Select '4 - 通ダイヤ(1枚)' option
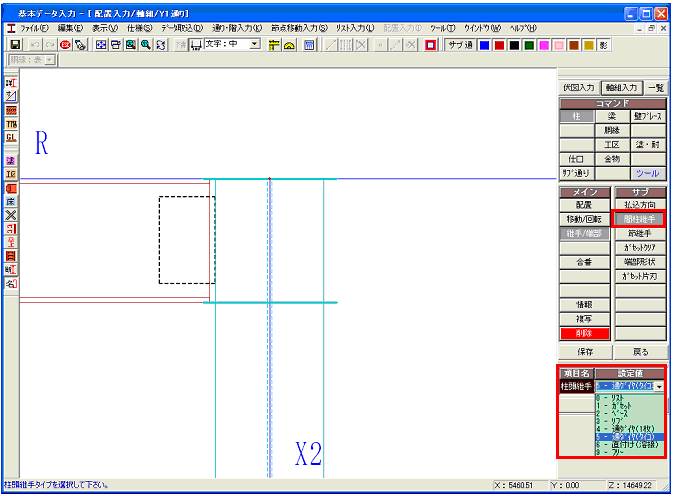Viewport: 673px width, 496px height. [x=629, y=429]
